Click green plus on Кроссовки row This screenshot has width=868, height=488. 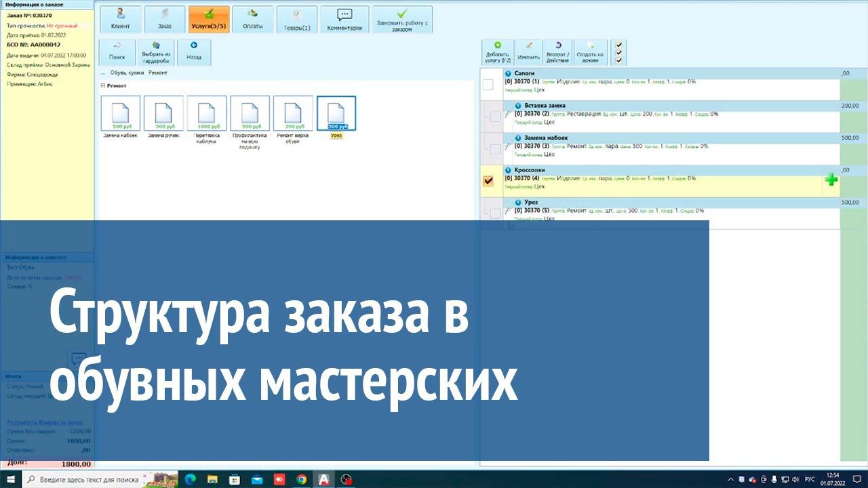coord(831,180)
